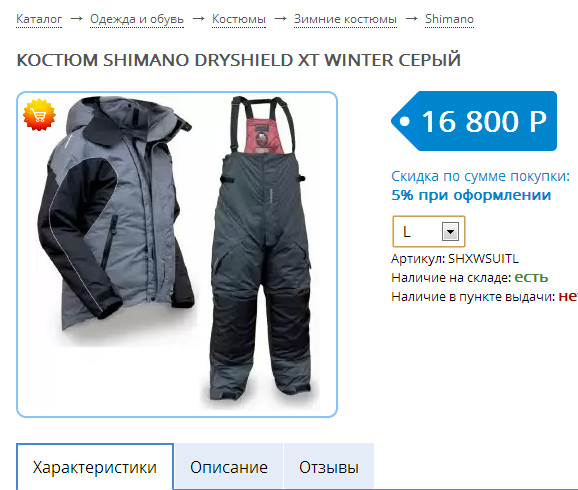Click the bib trousers product image

[x=261, y=251]
